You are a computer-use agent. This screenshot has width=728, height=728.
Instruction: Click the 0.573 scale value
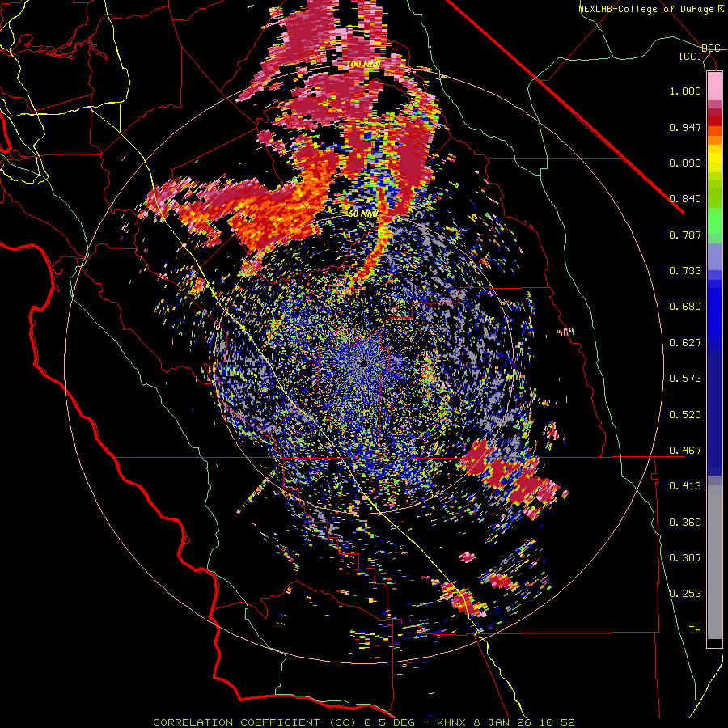(685, 379)
